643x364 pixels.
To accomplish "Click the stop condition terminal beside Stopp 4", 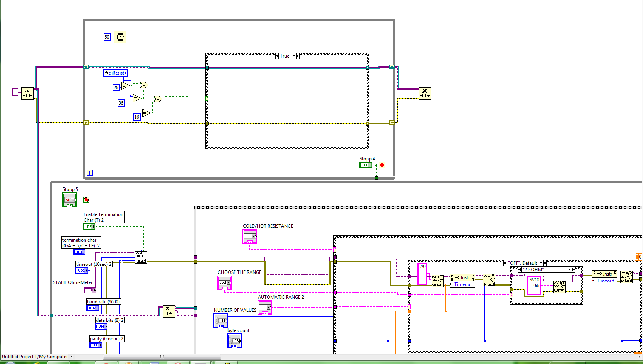I will pyautogui.click(x=382, y=165).
